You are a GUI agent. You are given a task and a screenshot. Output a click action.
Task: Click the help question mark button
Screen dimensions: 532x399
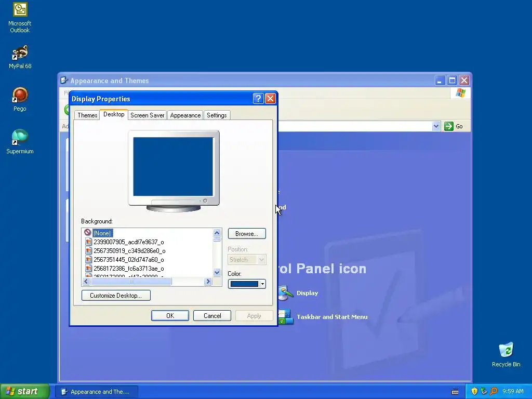pyautogui.click(x=258, y=98)
